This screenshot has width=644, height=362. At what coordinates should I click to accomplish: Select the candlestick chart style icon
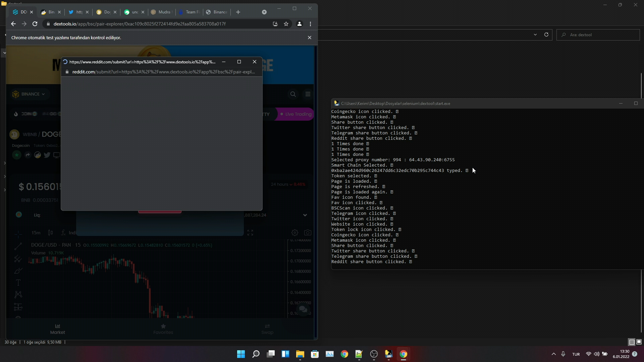coord(50,233)
